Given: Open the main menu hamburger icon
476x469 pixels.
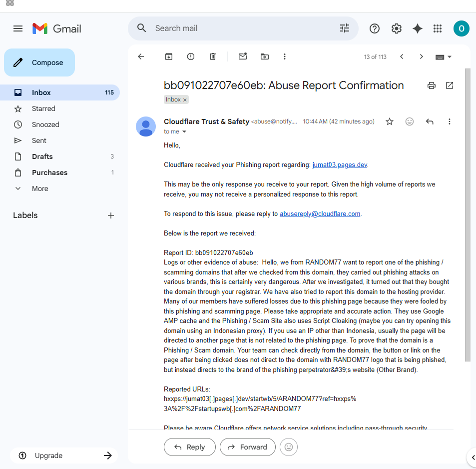Looking at the screenshot, I should tap(18, 28).
